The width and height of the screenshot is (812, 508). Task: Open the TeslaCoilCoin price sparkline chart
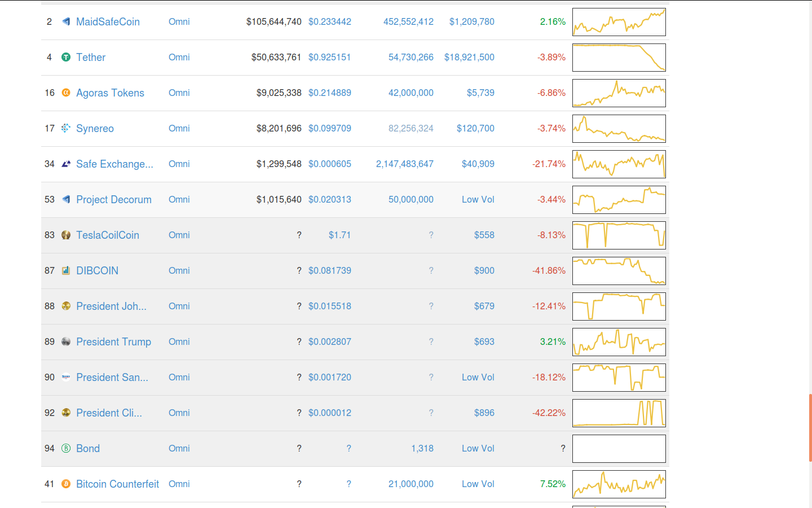[619, 235]
